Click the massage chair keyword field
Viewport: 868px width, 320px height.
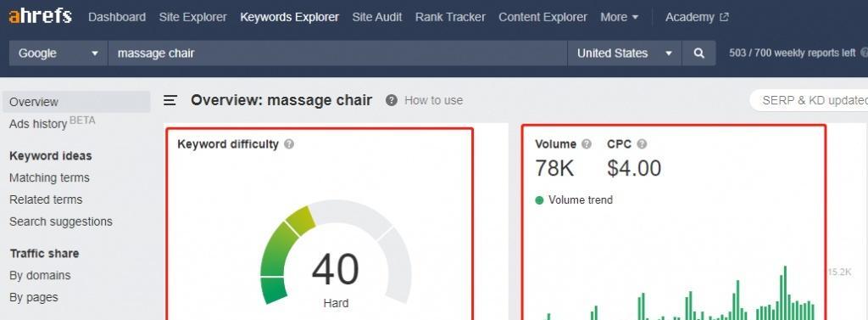(337, 53)
